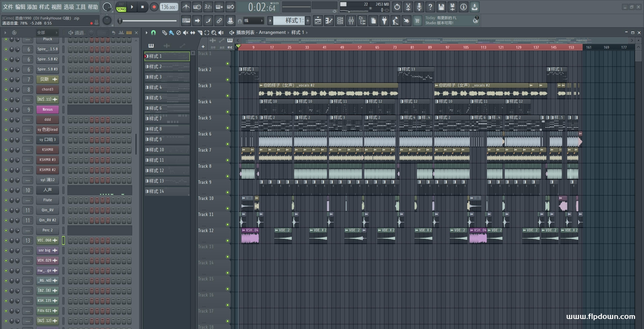Viewport: 644px width, 329px height.
Task: Toggle the metronome icon
Action: (x=186, y=7)
